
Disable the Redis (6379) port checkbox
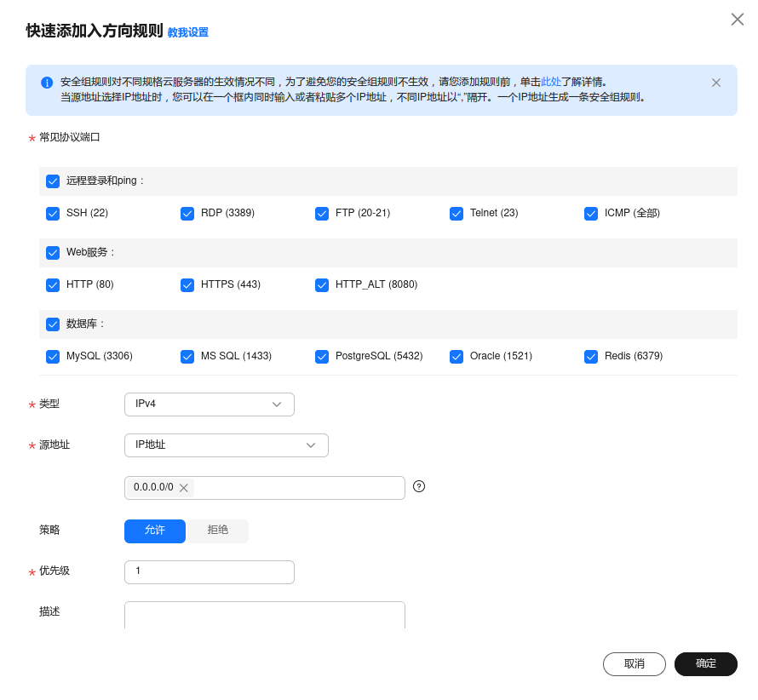click(591, 356)
